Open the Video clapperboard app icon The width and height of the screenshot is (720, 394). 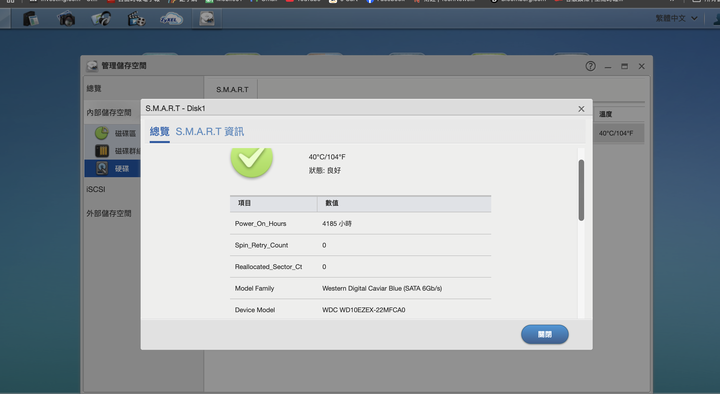pyautogui.click(x=136, y=19)
